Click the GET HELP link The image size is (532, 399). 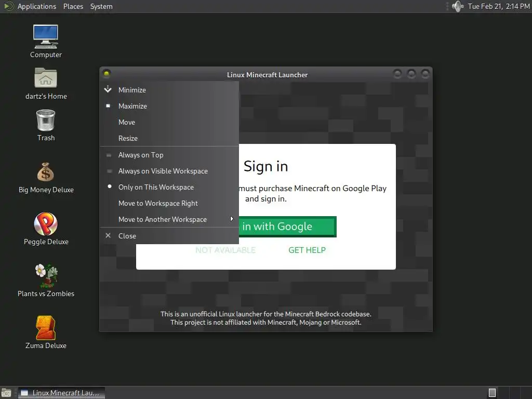pyautogui.click(x=307, y=250)
